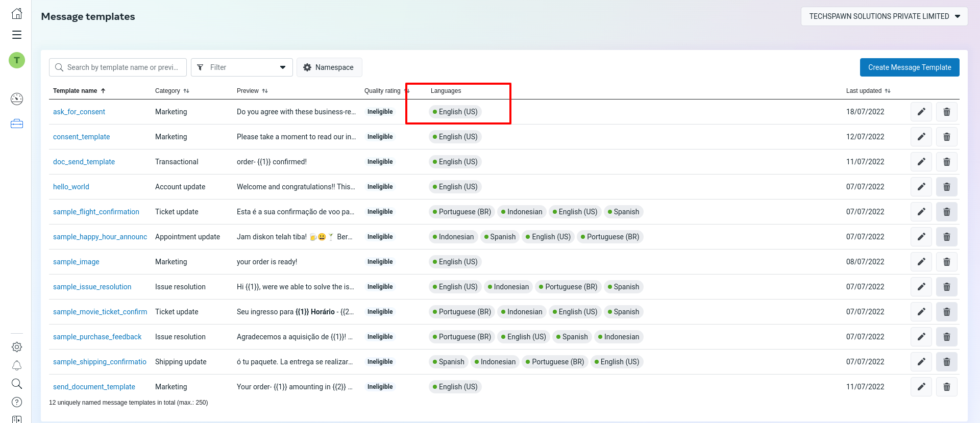Delete the hello_world template
Screen dimensions: 980x423
click(946, 187)
